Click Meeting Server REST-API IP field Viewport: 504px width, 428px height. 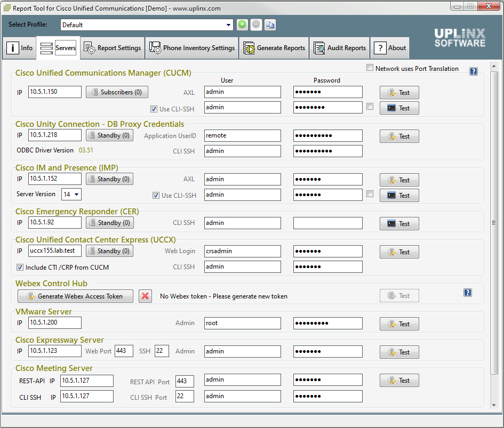(x=87, y=381)
